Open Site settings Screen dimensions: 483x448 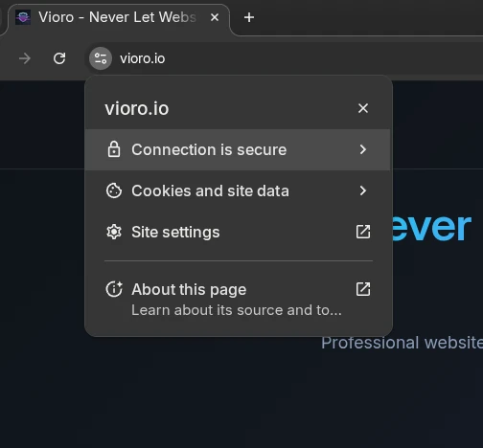tap(238, 232)
